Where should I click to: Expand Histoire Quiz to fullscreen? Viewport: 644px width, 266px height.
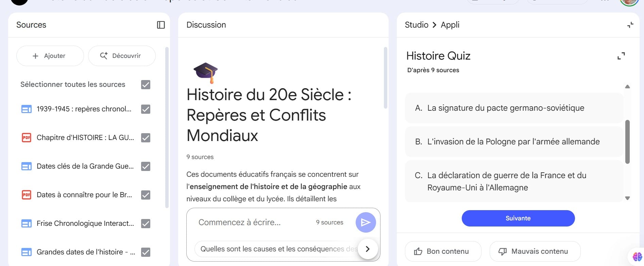(x=621, y=56)
